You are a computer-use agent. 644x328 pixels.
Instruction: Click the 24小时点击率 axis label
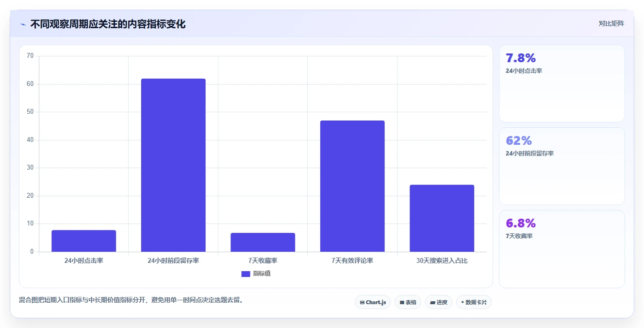83,260
